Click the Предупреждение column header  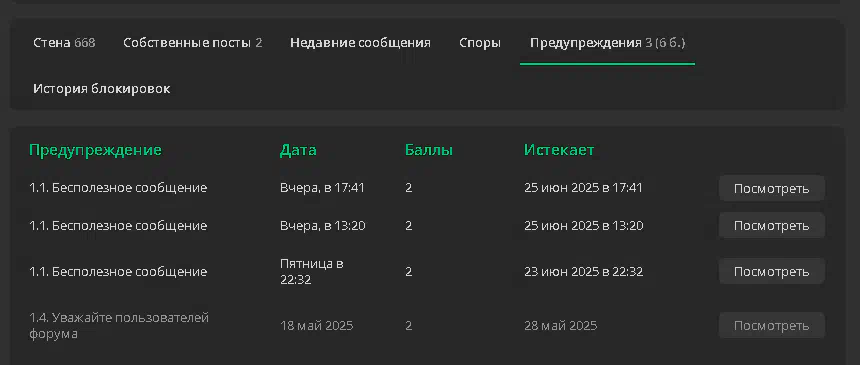(x=95, y=150)
